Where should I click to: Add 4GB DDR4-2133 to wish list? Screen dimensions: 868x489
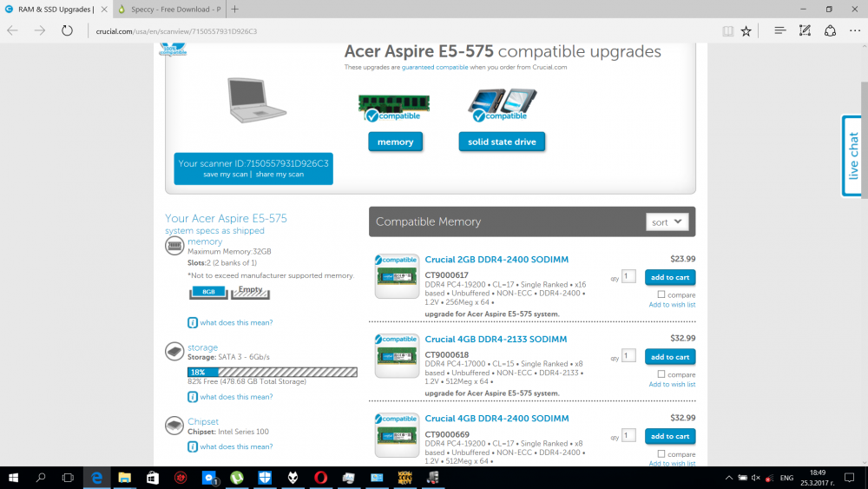point(672,384)
